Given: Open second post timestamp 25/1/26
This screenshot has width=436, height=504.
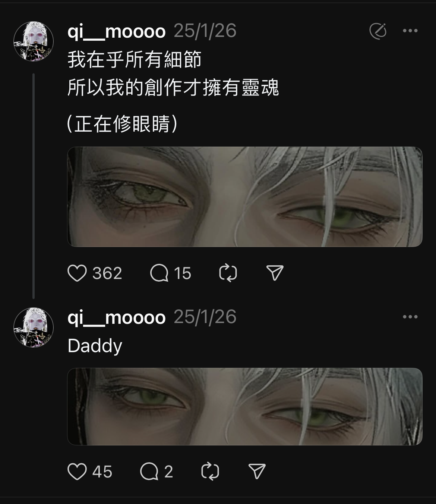Looking at the screenshot, I should tap(205, 317).
